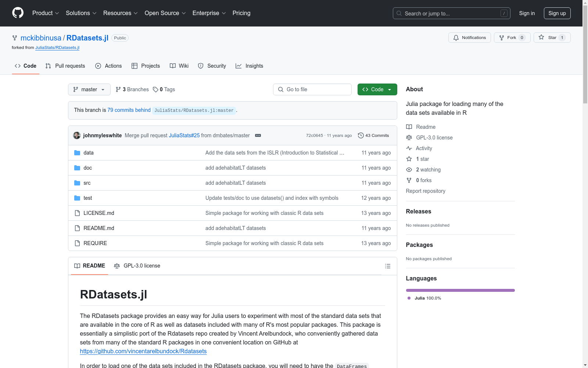This screenshot has width=588, height=368.
Task: Click the Fork count 0 badge
Action: point(522,38)
